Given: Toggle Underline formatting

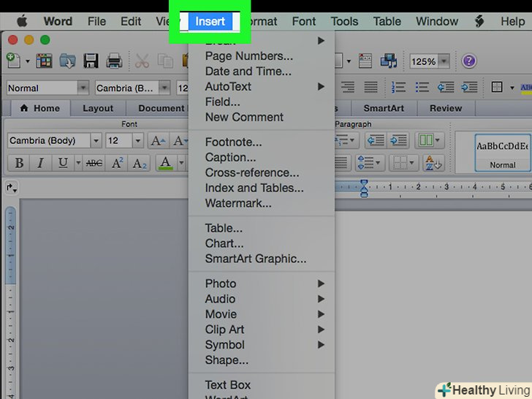Looking at the screenshot, I should point(63,163).
